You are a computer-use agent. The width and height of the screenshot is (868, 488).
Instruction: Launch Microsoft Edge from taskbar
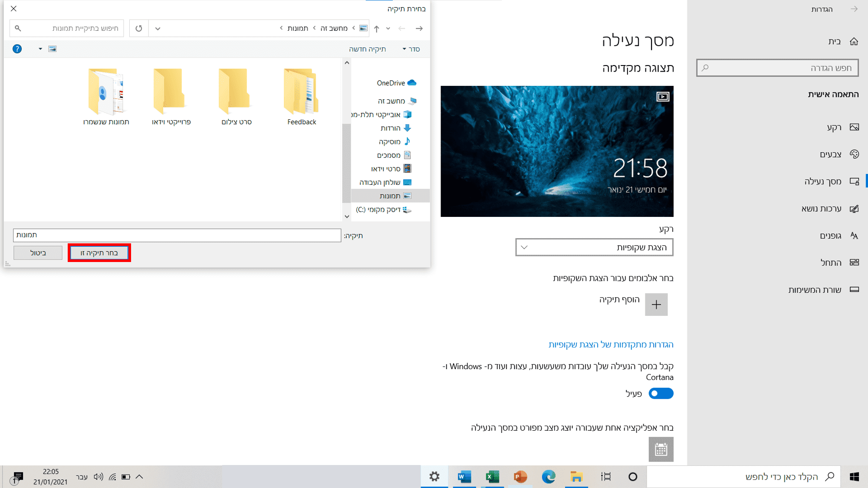point(549,477)
